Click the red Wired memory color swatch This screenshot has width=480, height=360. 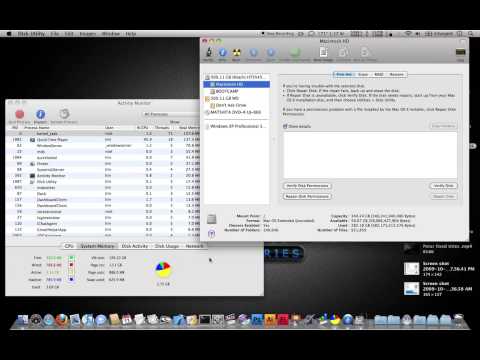pos(71,265)
